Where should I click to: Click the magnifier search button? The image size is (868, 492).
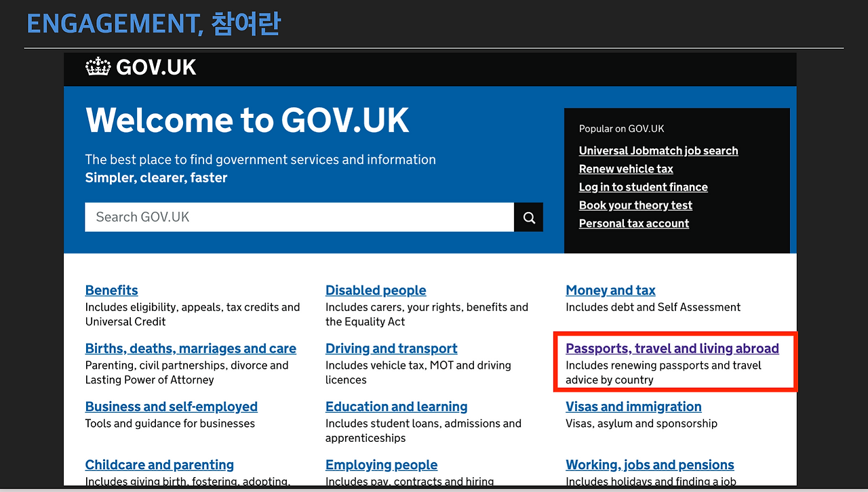pyautogui.click(x=529, y=218)
